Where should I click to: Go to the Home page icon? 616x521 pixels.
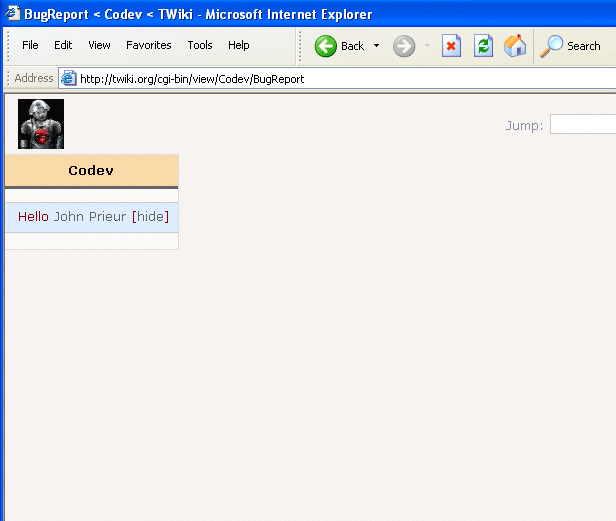point(515,46)
